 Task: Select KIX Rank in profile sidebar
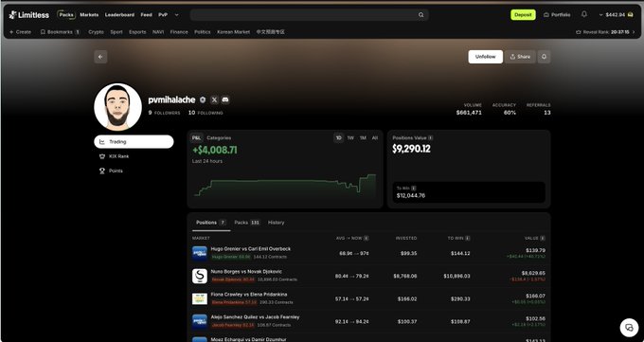click(x=134, y=156)
